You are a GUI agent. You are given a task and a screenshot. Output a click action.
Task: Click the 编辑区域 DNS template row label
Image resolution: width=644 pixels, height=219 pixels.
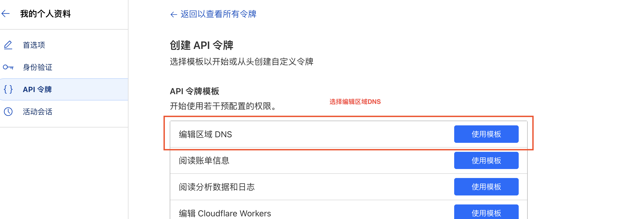pos(205,134)
